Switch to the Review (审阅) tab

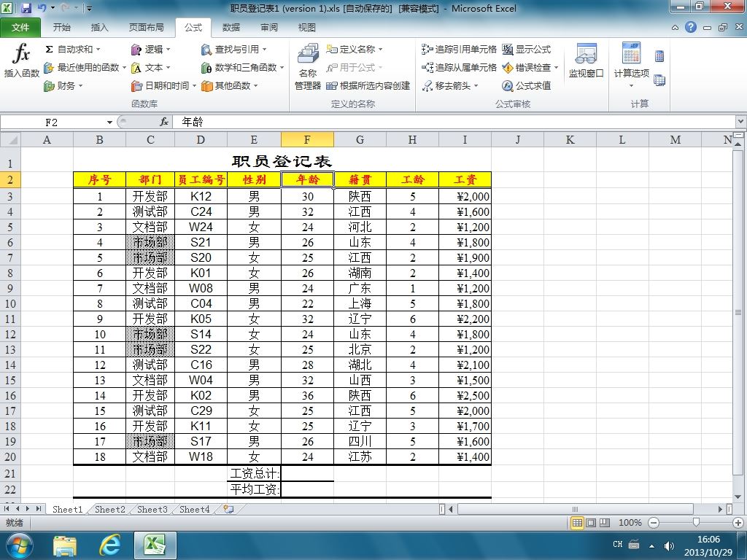coord(268,28)
